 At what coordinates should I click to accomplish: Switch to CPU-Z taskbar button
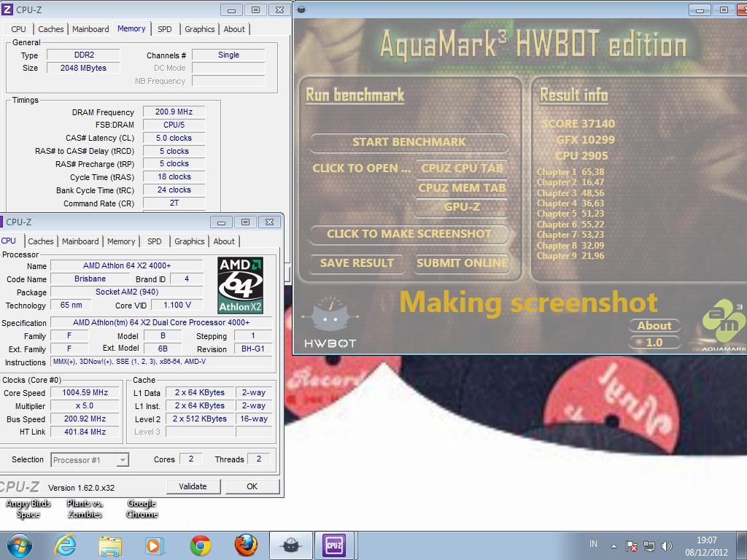point(334,545)
